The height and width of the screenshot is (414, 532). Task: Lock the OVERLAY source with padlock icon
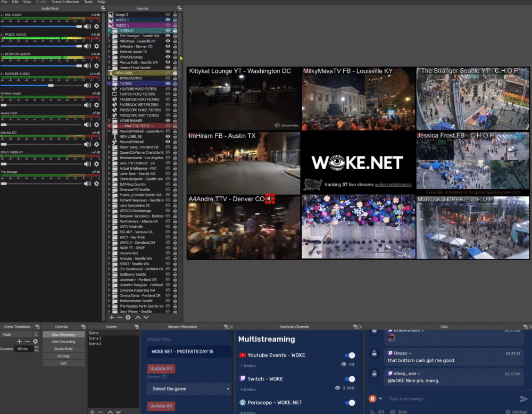175,30
